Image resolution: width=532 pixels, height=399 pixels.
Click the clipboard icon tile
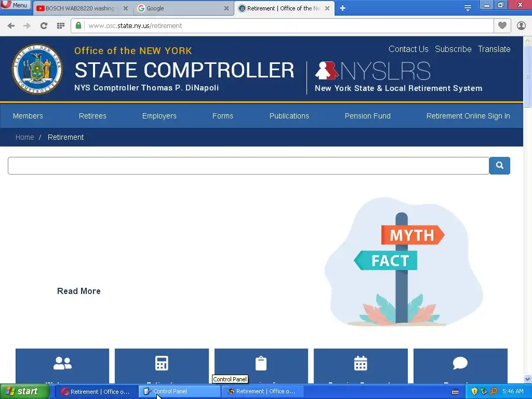point(261,366)
